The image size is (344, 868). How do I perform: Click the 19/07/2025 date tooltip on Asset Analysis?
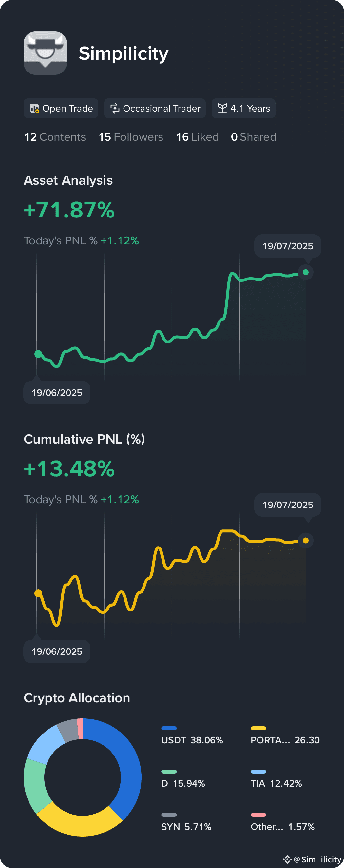coord(288,246)
